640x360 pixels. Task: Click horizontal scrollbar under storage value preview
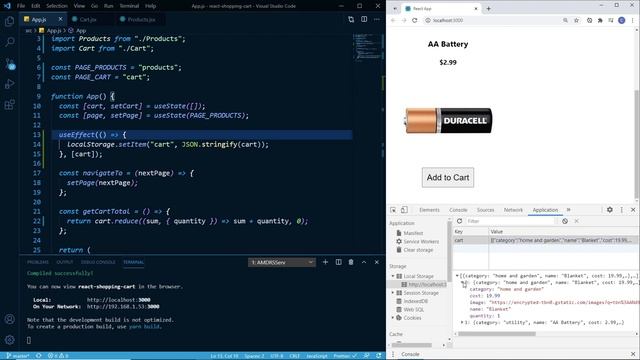497,333
